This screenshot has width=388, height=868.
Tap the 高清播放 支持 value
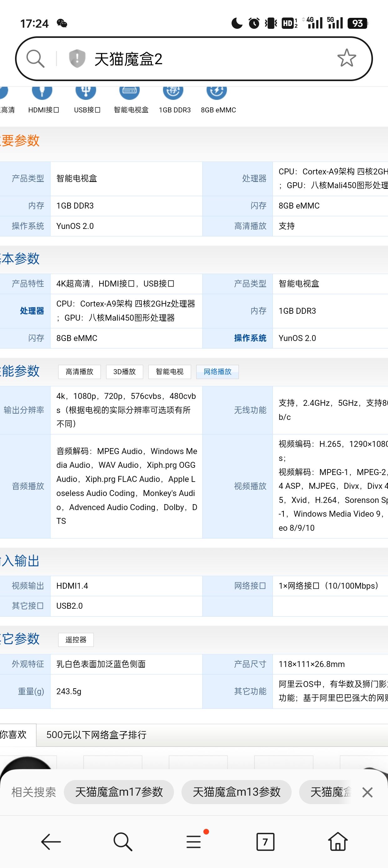tap(287, 226)
